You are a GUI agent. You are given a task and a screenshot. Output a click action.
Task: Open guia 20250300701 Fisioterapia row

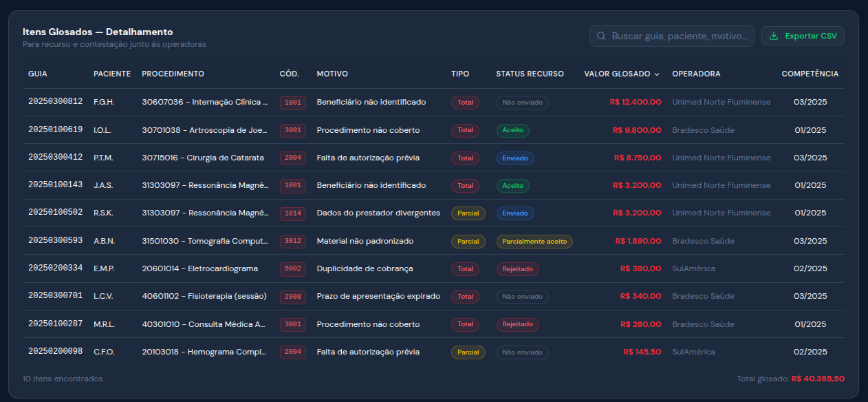pos(55,296)
